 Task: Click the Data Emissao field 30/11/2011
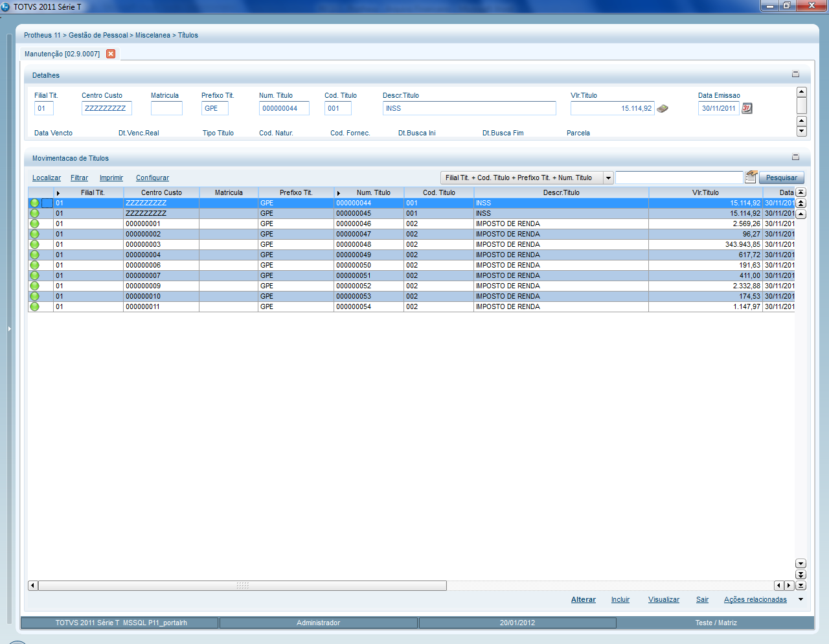(719, 108)
